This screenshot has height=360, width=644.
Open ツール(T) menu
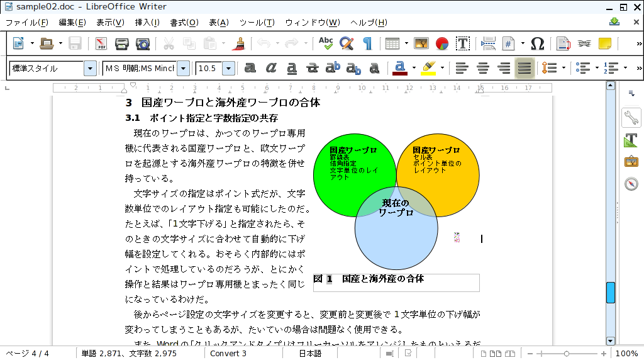point(257,22)
